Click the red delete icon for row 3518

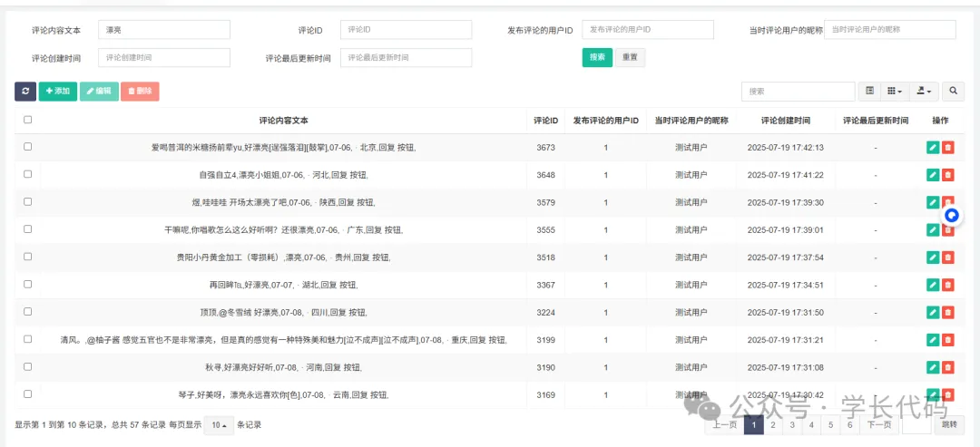947,258
